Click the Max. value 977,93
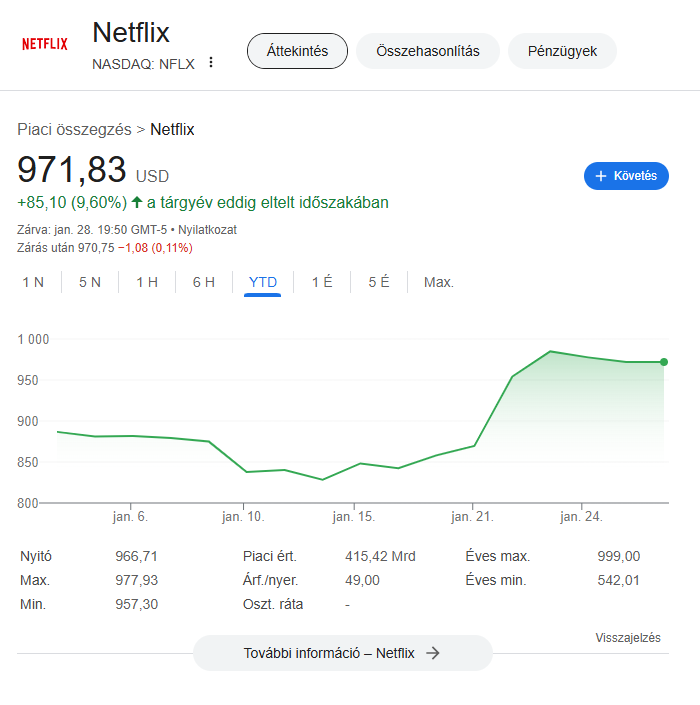The width and height of the screenshot is (700, 705). tap(136, 580)
